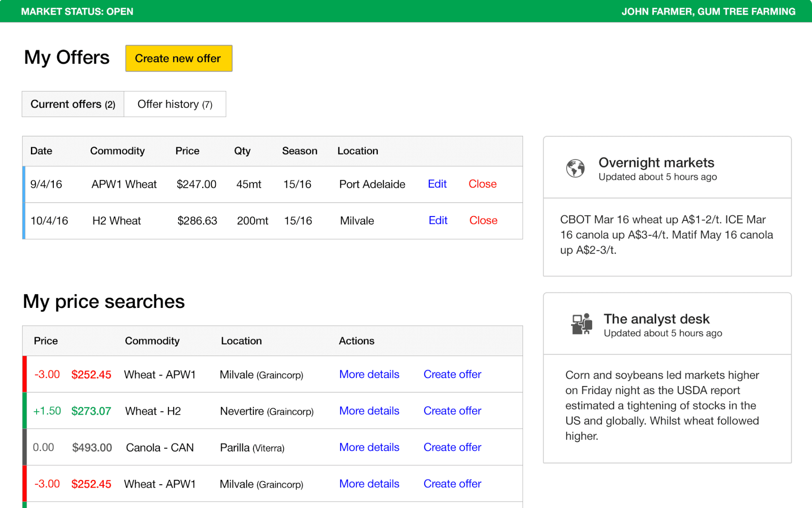Click the Nevertire (Graincorp) location
Image resolution: width=812 pixels, height=508 pixels.
point(267,411)
